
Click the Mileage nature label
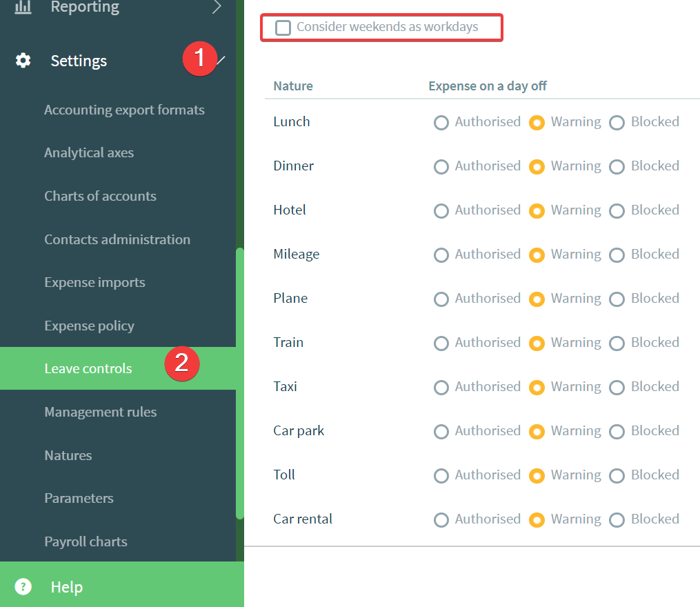[x=297, y=255]
